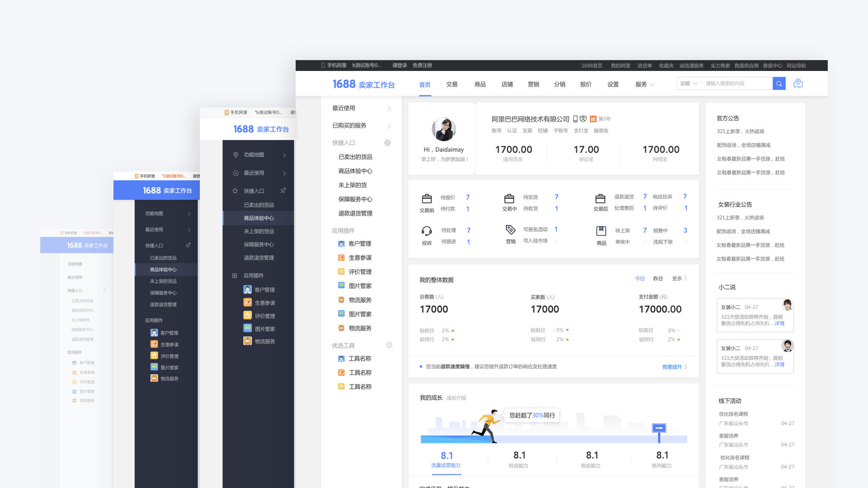The height and width of the screenshot is (488, 868).
Task: Click 请登录 in the top bar
Action: [x=400, y=66]
